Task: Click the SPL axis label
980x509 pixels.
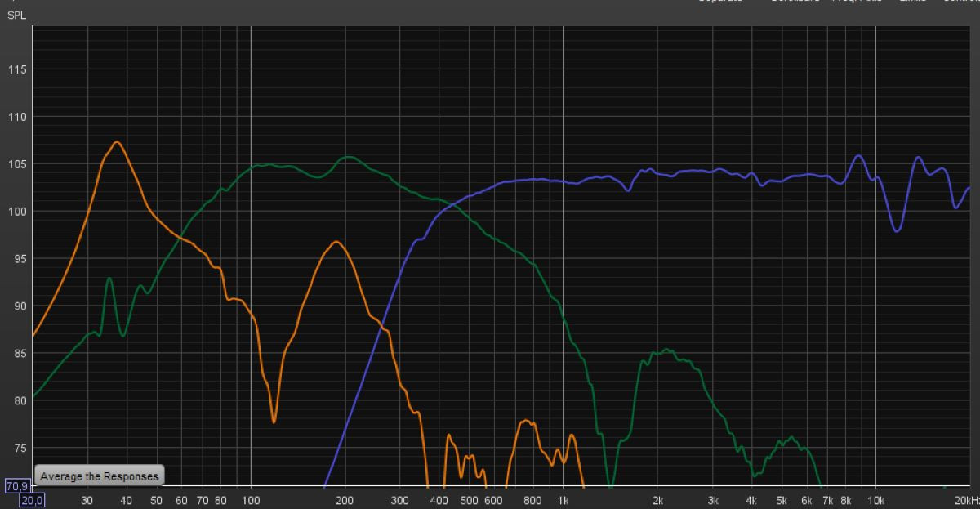Action: pyautogui.click(x=16, y=16)
